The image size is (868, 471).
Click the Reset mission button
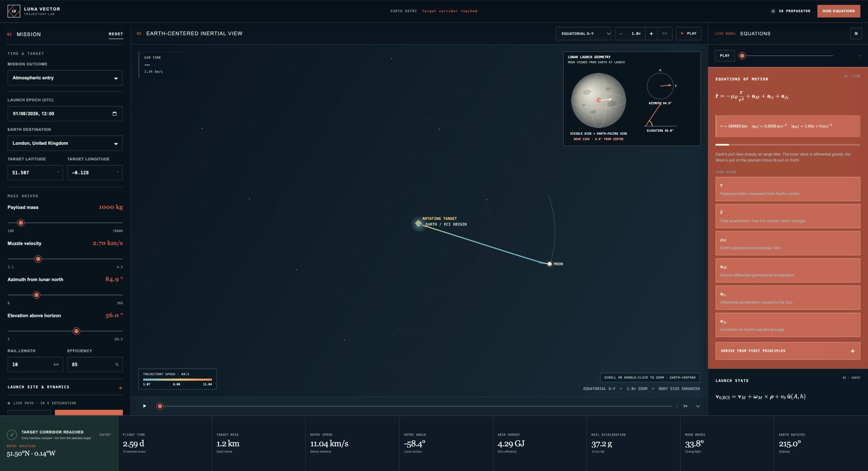(116, 34)
